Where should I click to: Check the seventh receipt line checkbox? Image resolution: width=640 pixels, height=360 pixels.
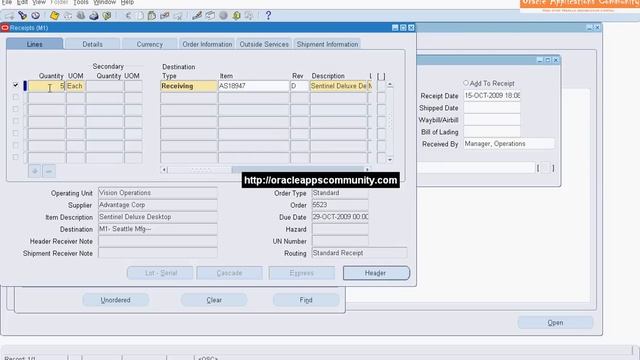[x=16, y=157]
